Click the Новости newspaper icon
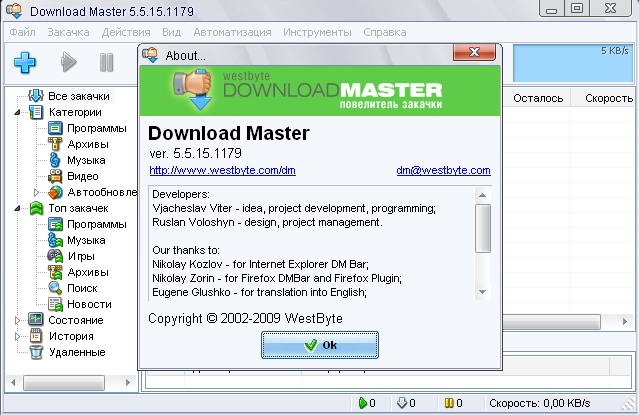Viewport: 639px width, 415px height. click(55, 304)
